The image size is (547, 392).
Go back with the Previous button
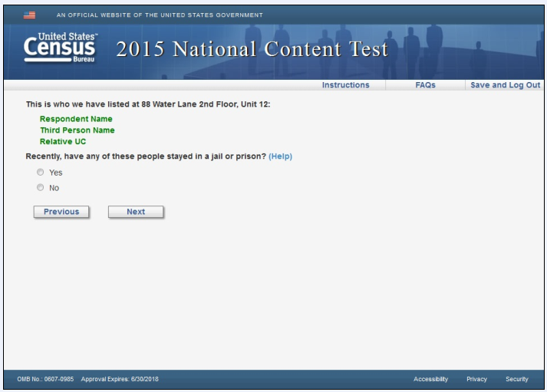61,212
